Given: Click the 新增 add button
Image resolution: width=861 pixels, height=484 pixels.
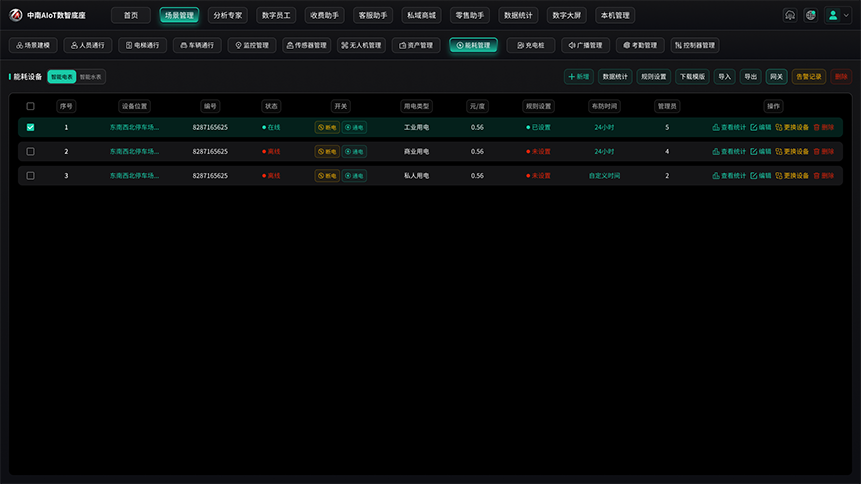Looking at the screenshot, I should click(578, 77).
